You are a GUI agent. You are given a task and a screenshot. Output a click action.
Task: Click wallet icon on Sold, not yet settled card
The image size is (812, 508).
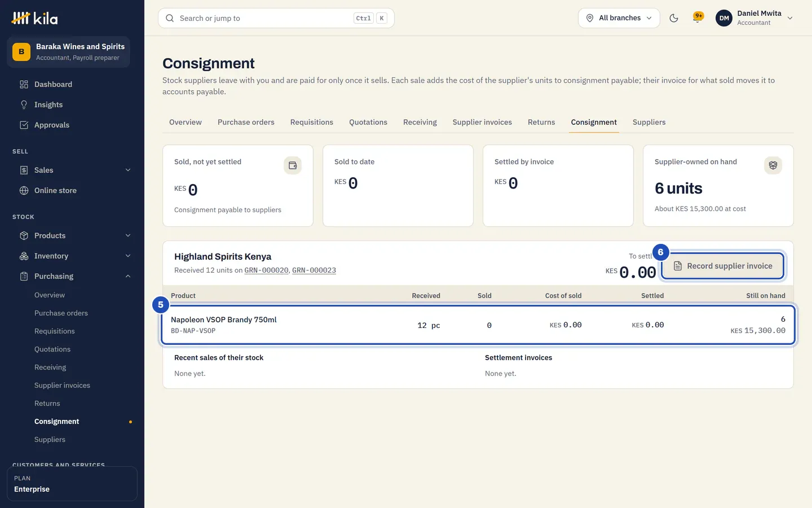pyautogui.click(x=293, y=165)
